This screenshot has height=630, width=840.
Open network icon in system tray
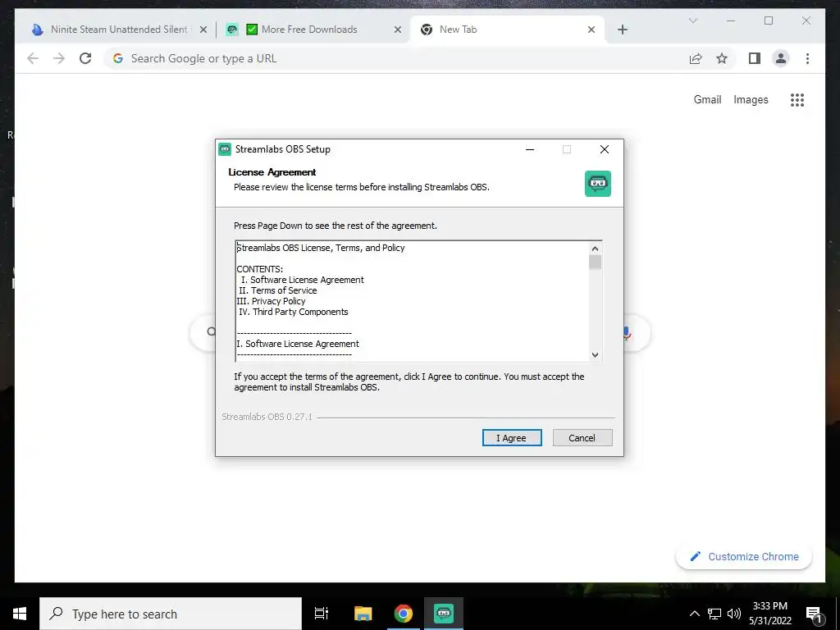click(714, 614)
